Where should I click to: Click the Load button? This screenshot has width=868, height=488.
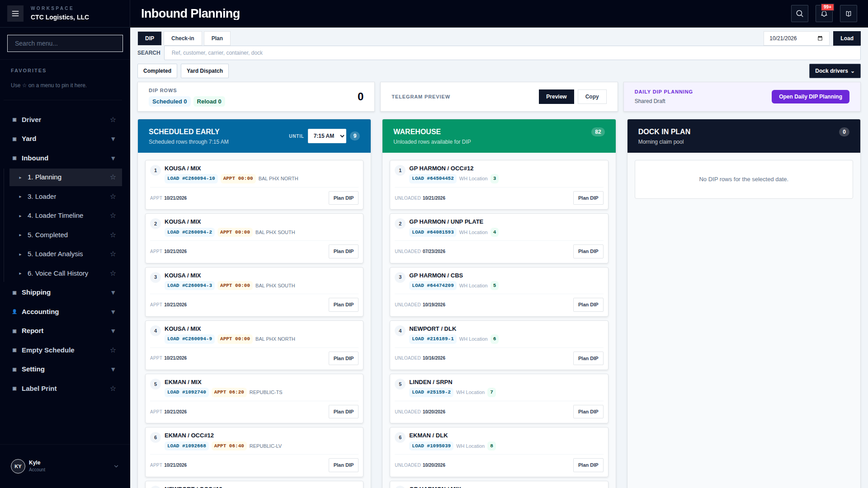pos(847,38)
